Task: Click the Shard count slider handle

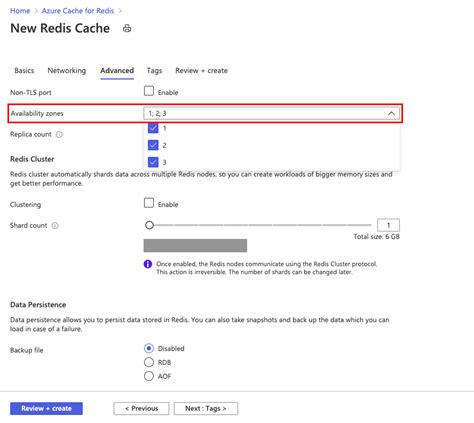Action: click(149, 225)
